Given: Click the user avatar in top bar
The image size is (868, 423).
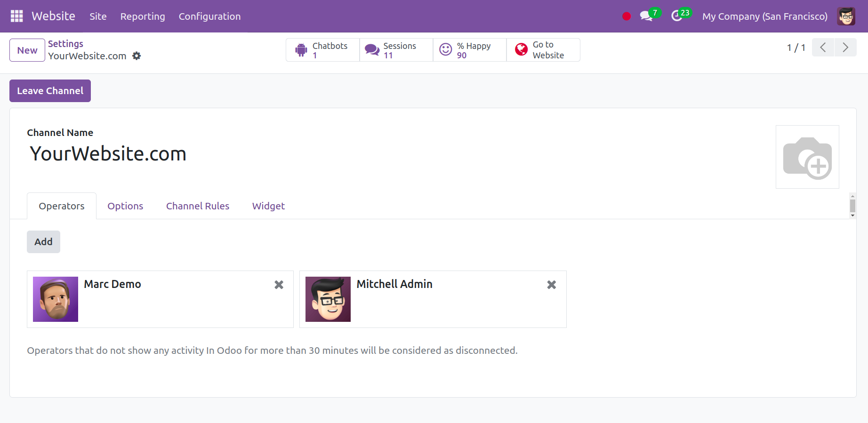Looking at the screenshot, I should [846, 16].
